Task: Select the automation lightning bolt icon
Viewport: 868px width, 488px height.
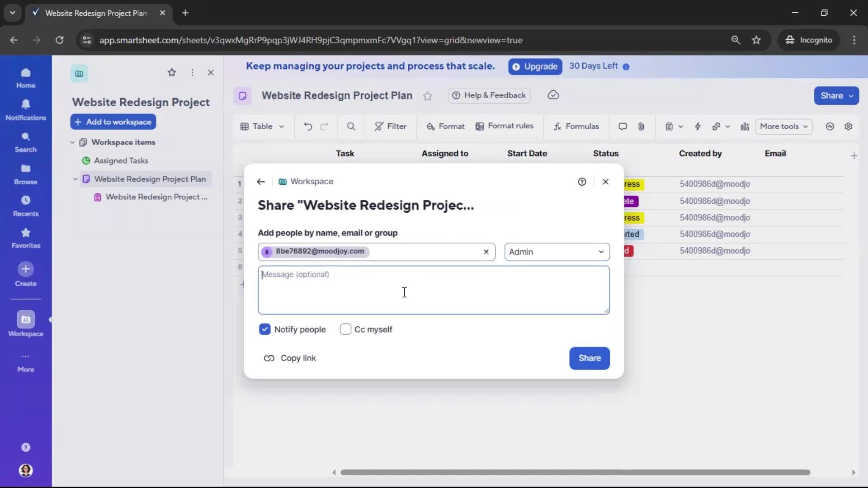Action: [698, 127]
